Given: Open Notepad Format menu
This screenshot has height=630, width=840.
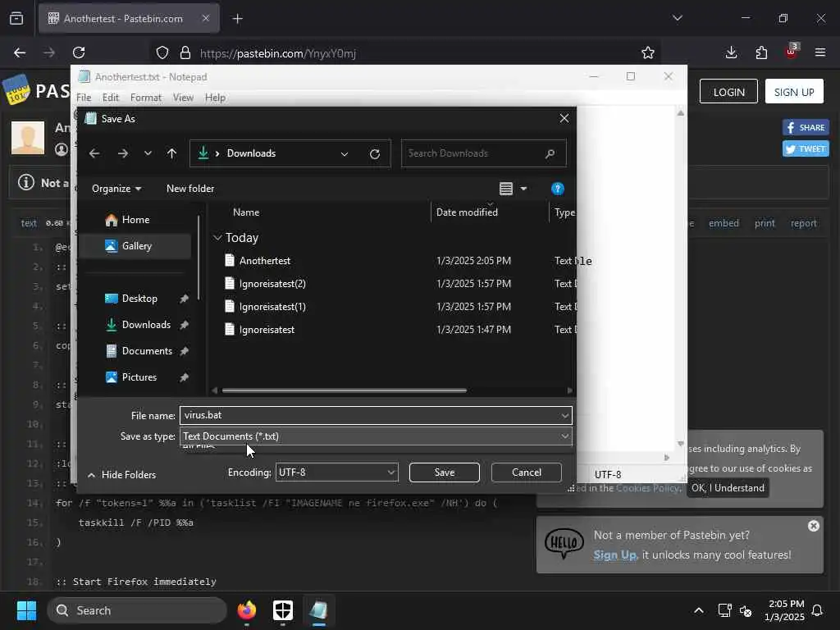Looking at the screenshot, I should coord(146,98).
